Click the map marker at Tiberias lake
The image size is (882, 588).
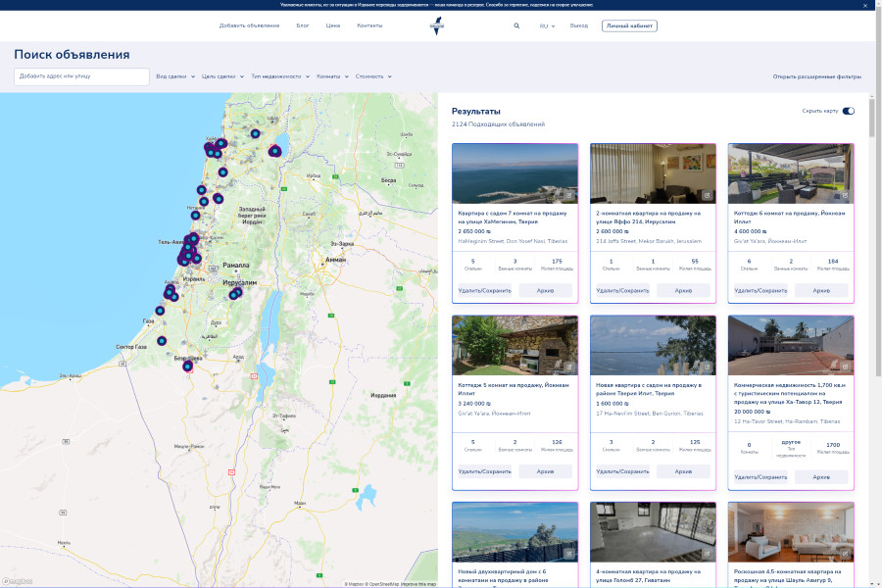click(275, 151)
